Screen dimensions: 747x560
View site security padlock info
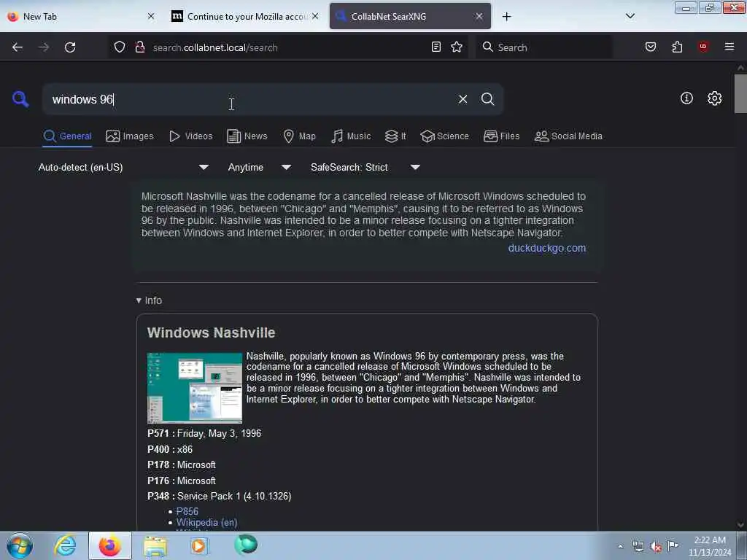(140, 47)
